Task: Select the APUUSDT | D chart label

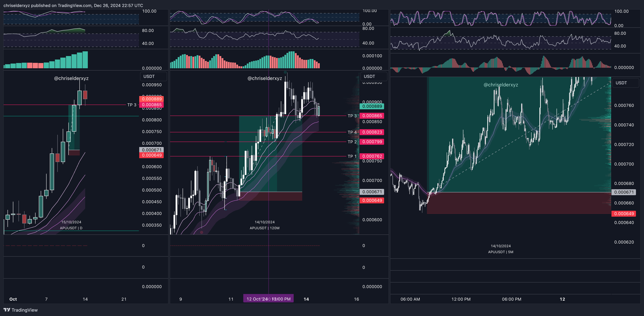Action: point(71,228)
